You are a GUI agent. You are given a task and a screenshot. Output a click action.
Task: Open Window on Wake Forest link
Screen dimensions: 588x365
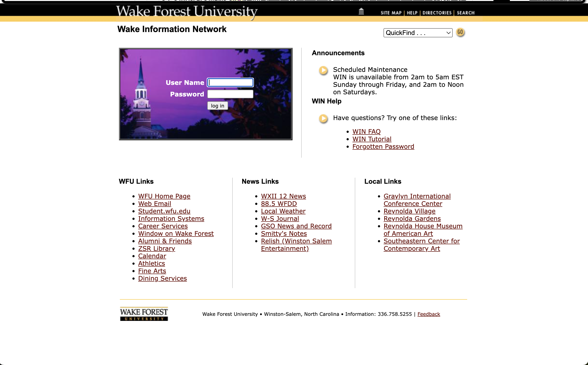click(176, 234)
